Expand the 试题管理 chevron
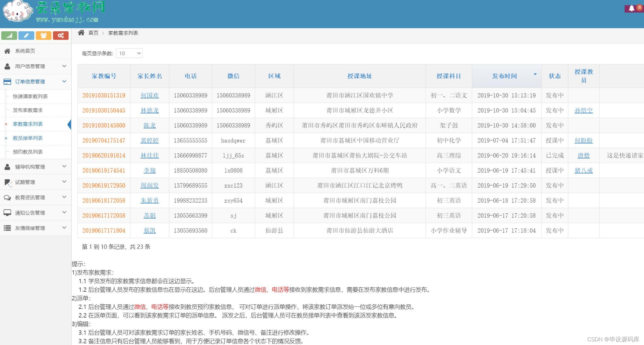This screenshot has width=644, height=345. 64,181
